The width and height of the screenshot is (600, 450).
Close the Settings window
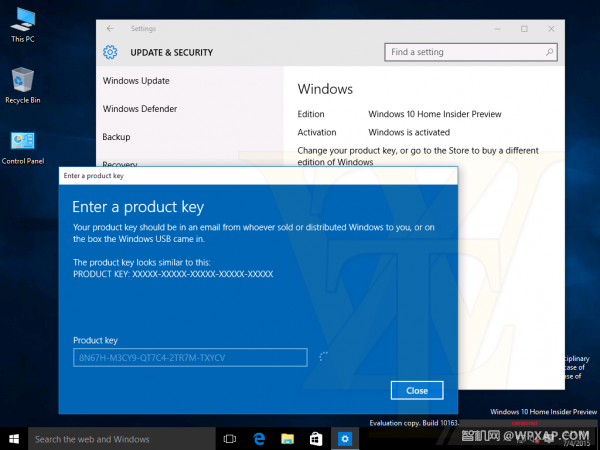point(551,29)
